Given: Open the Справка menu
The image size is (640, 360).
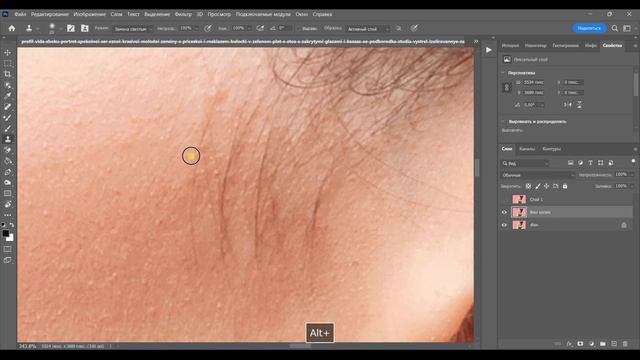Looking at the screenshot, I should pos(322,14).
